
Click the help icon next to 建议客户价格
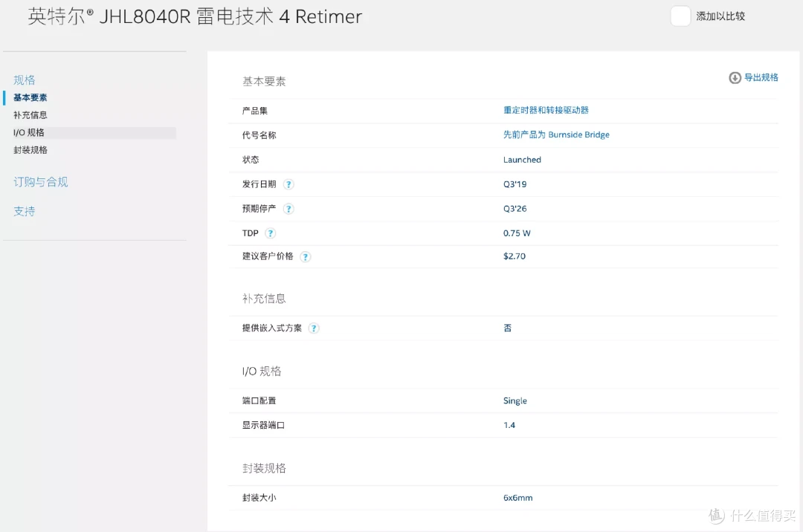[x=306, y=257]
